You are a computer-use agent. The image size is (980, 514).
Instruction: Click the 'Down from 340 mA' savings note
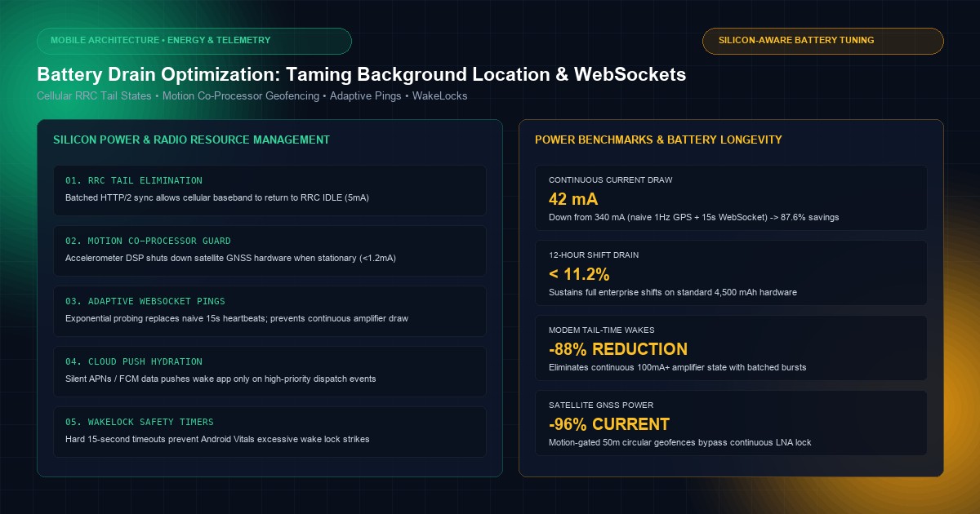pos(694,218)
